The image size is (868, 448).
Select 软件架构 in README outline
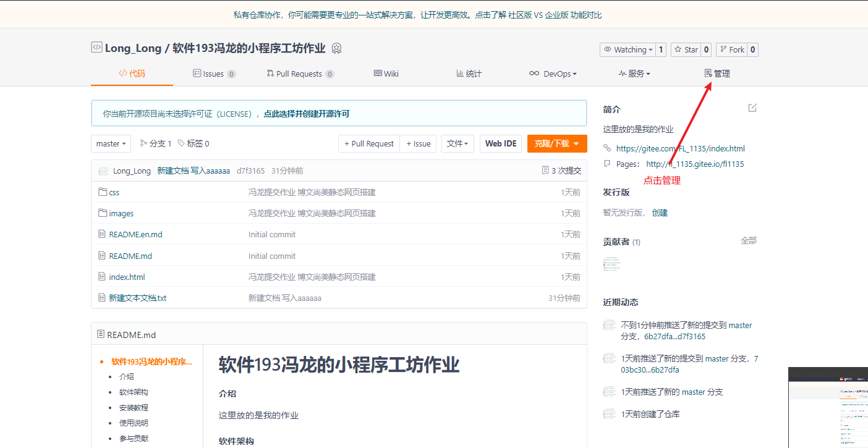tap(134, 392)
